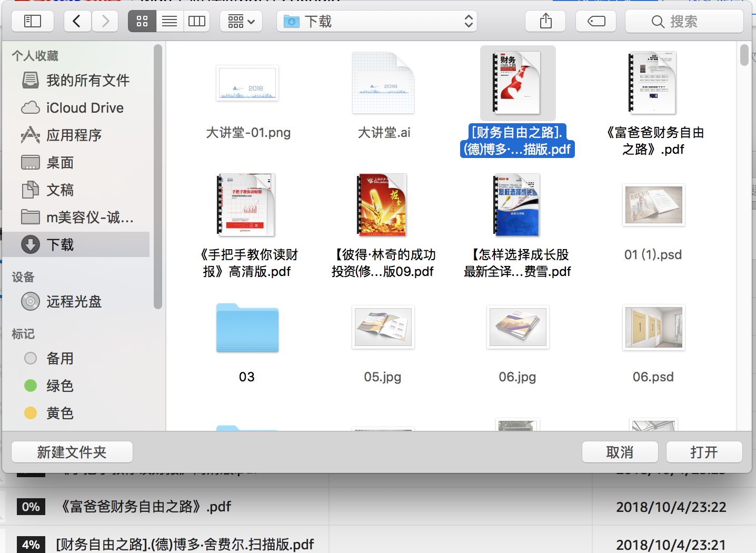Select 桌面 in sidebar
756x553 pixels.
pos(76,162)
